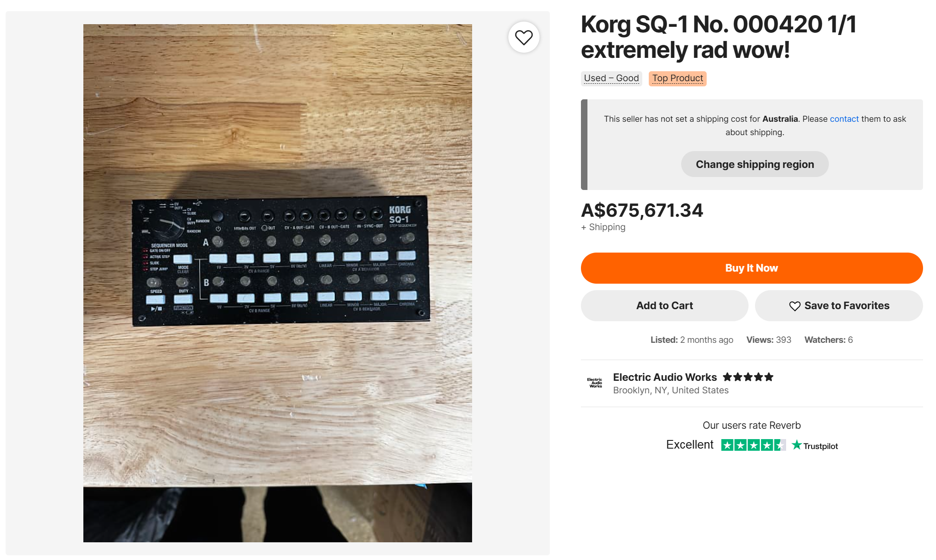
Task: Click the A$675,671.34 price
Action: coord(642,210)
